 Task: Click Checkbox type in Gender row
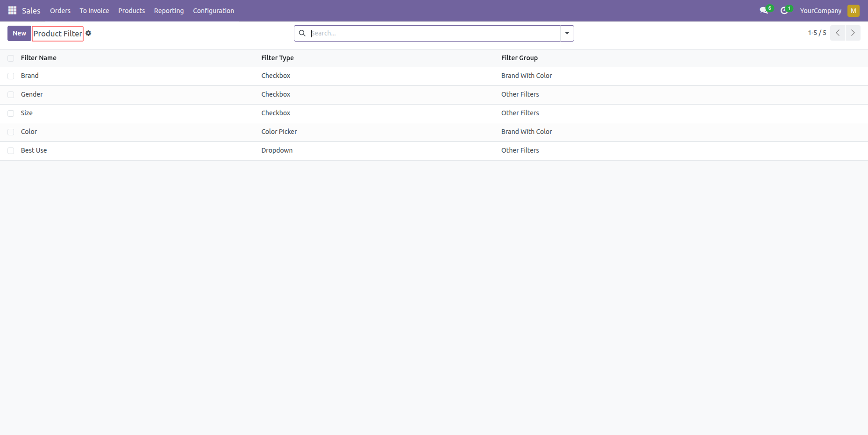click(276, 94)
